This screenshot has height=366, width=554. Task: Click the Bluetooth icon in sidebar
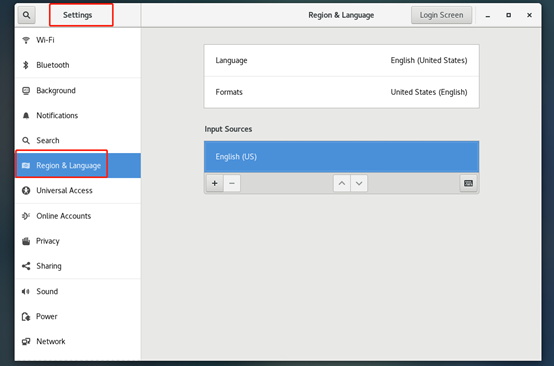click(25, 65)
